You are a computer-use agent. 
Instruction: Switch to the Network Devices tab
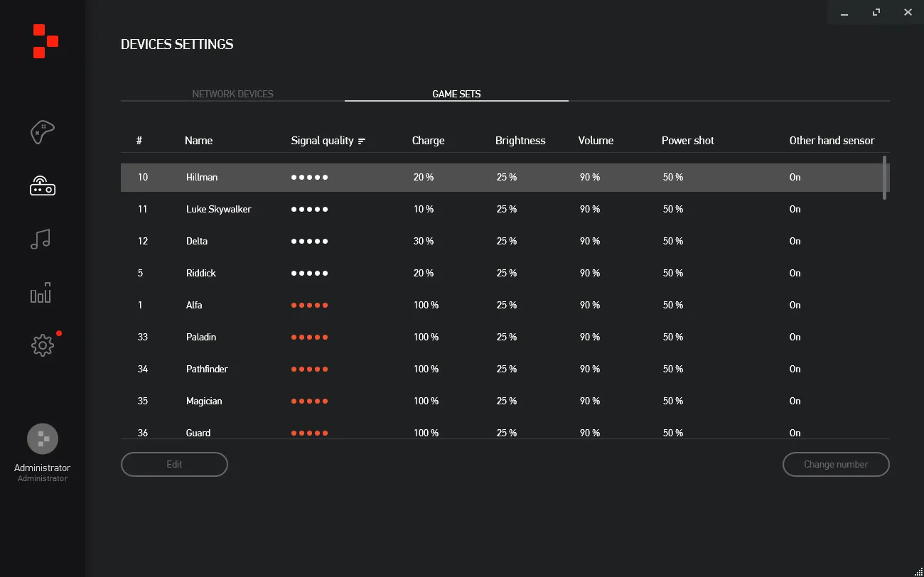(232, 94)
